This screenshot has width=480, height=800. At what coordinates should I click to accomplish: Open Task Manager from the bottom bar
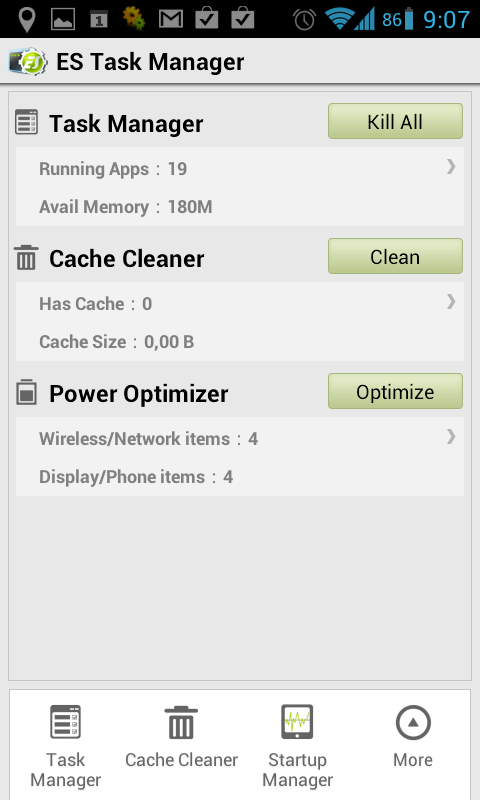coord(65,746)
